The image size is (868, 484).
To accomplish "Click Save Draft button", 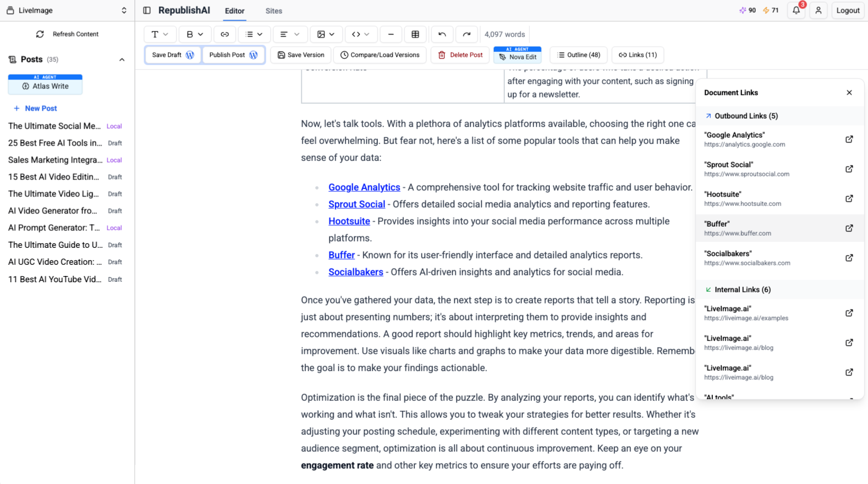I will click(x=173, y=55).
